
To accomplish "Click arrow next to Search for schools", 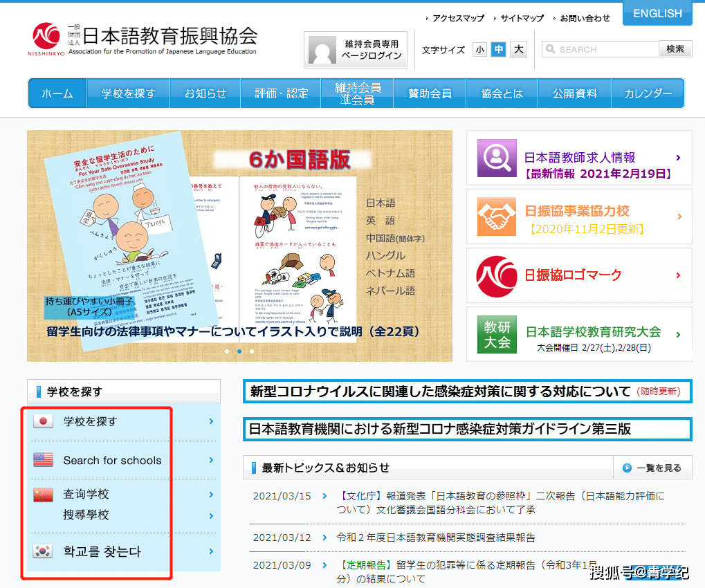I will click(211, 460).
